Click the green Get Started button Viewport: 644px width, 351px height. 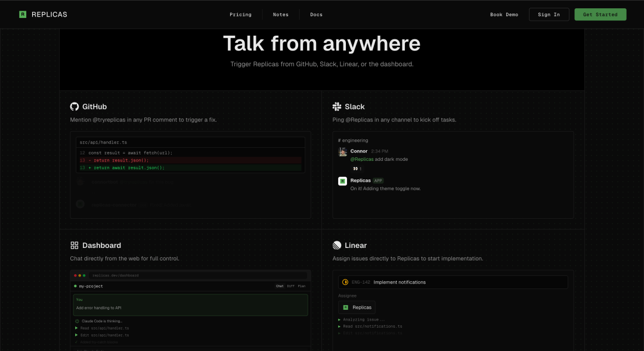pos(600,14)
